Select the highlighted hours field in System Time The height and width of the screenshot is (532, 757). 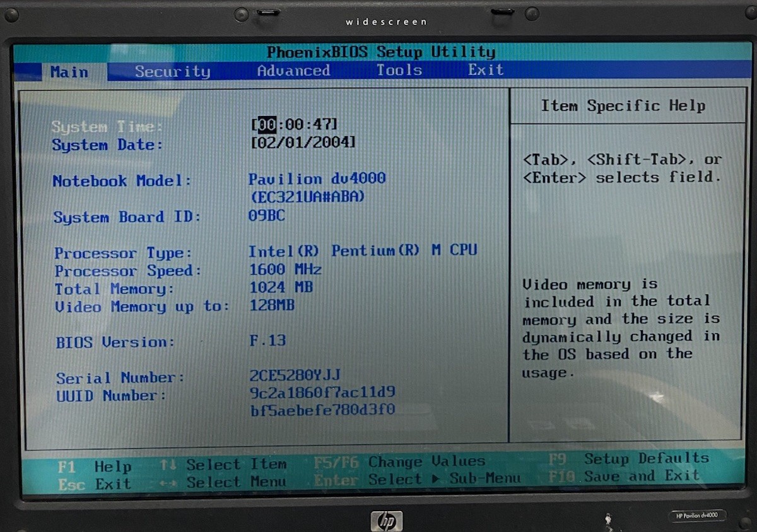coord(267,124)
